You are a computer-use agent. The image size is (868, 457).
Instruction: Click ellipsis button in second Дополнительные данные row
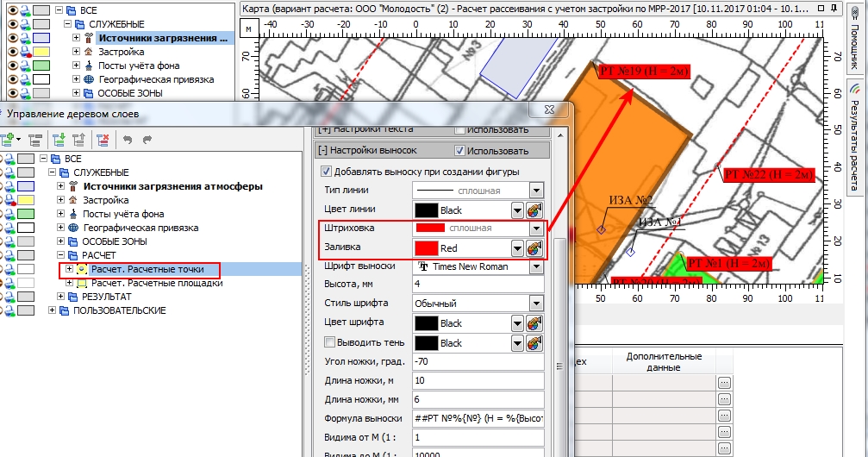(724, 399)
